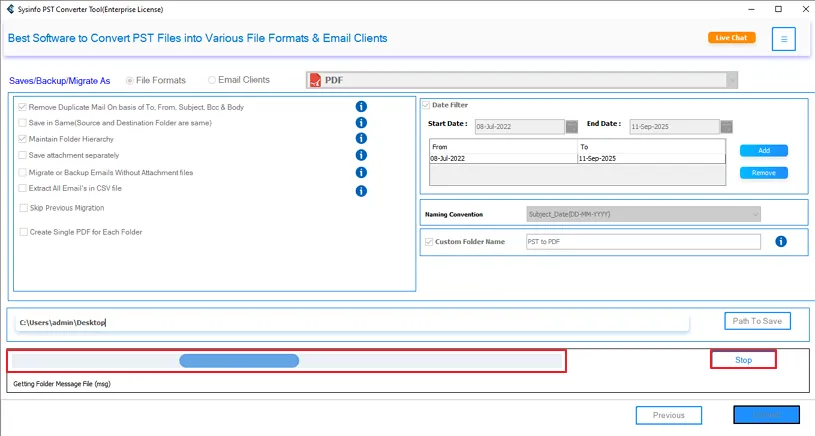Click the Live Chat button
This screenshot has height=436, width=815.
731,38
